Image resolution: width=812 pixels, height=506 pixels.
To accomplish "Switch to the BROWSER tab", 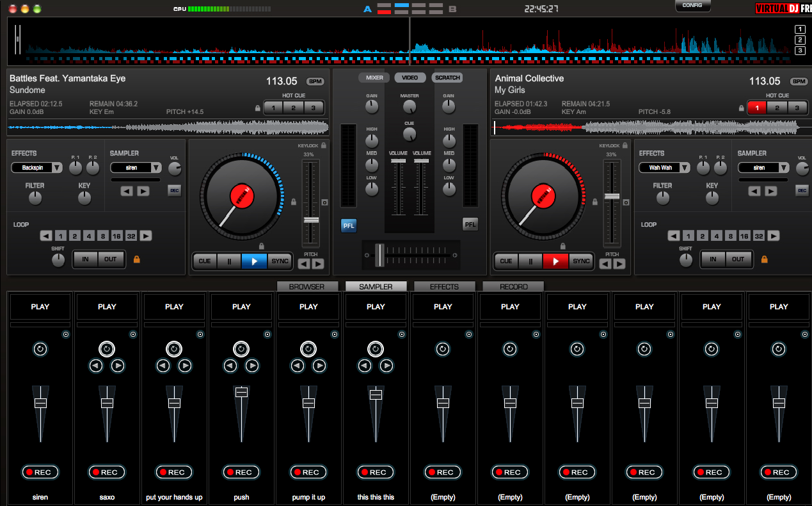I will tap(307, 287).
